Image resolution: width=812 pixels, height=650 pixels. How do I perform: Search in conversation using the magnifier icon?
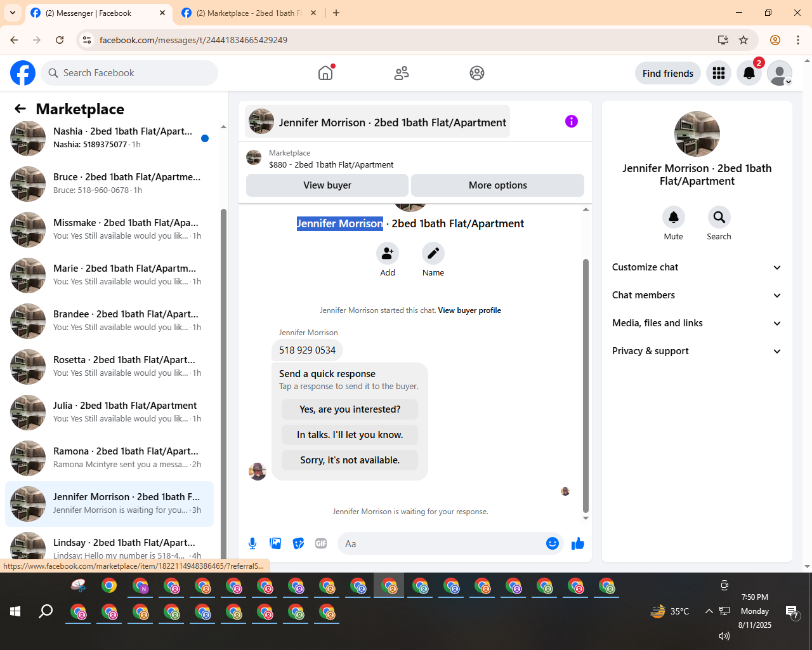pos(719,217)
